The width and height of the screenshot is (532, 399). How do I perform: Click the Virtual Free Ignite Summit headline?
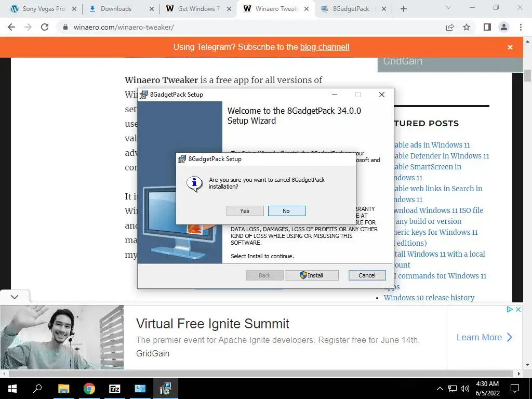click(x=212, y=324)
